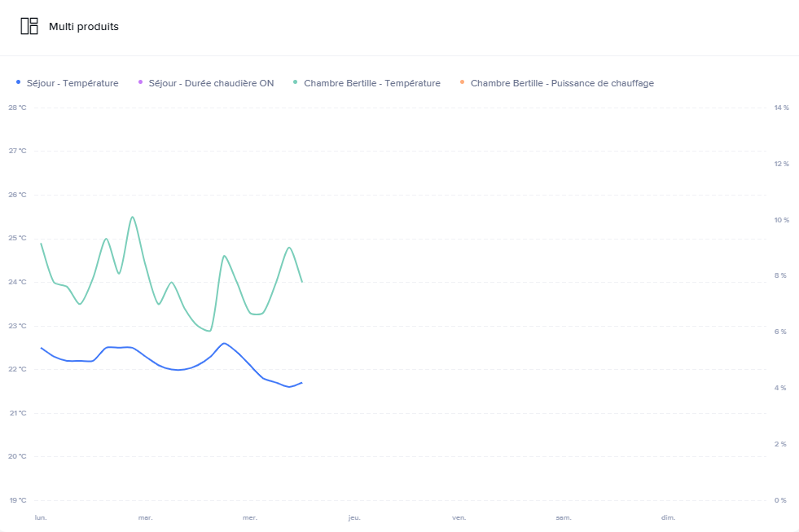Select the Multi produits title text
The height and width of the screenshot is (532, 799).
pyautogui.click(x=83, y=27)
